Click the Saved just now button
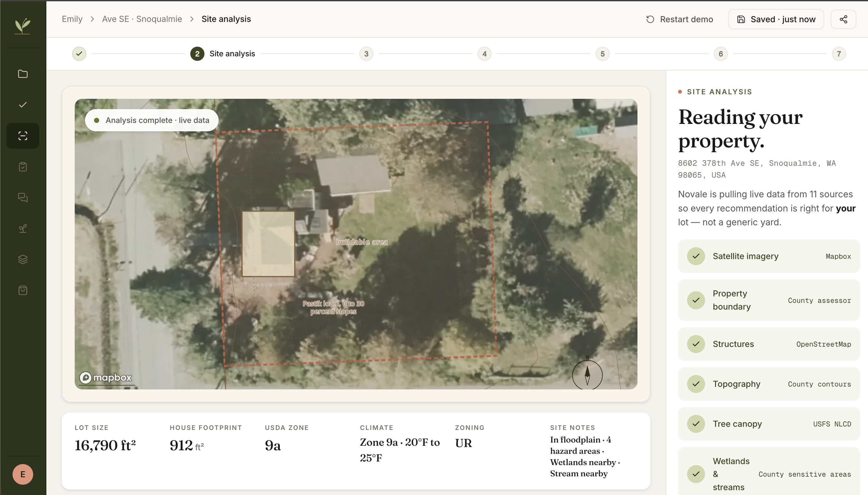868x495 pixels. (776, 19)
